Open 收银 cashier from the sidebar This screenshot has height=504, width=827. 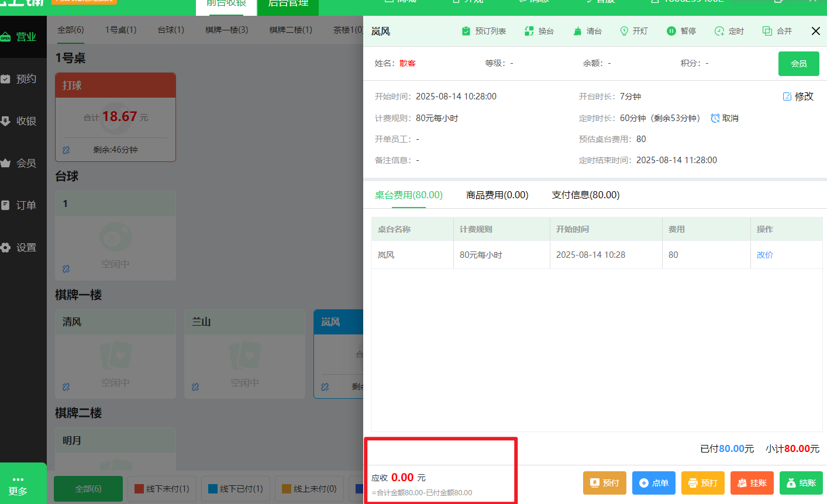pyautogui.click(x=23, y=121)
